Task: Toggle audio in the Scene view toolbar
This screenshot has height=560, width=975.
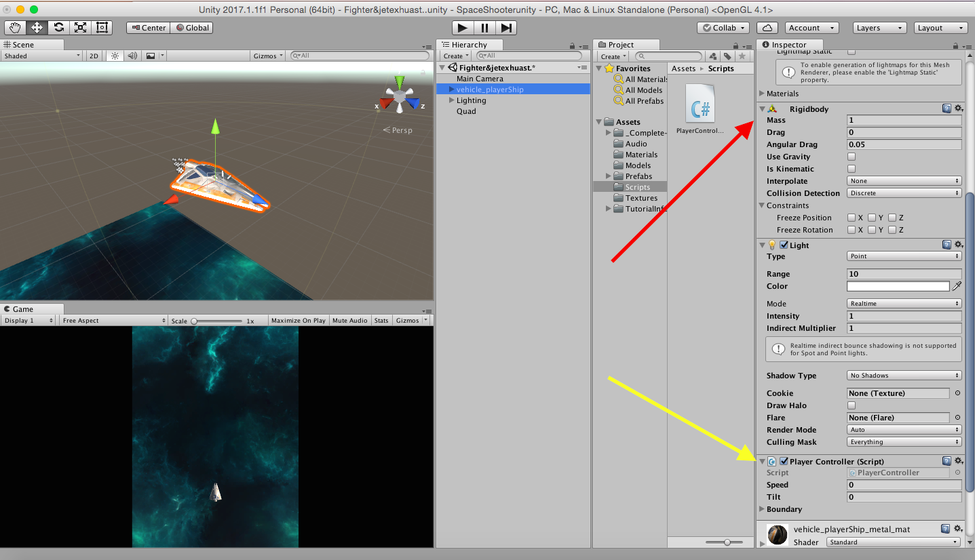Action: [x=132, y=56]
